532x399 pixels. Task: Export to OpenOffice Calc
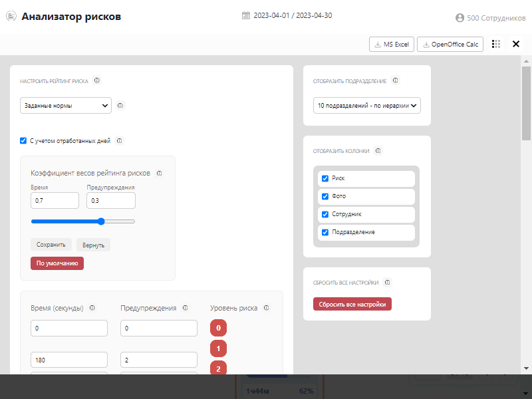coord(451,44)
